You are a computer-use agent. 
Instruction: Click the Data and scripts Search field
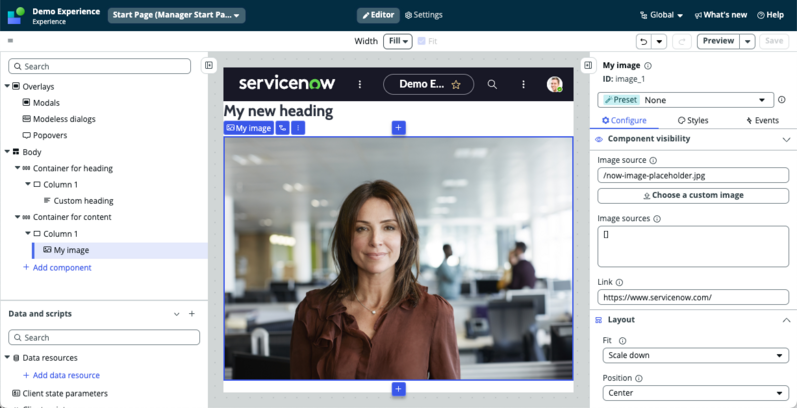pos(104,337)
